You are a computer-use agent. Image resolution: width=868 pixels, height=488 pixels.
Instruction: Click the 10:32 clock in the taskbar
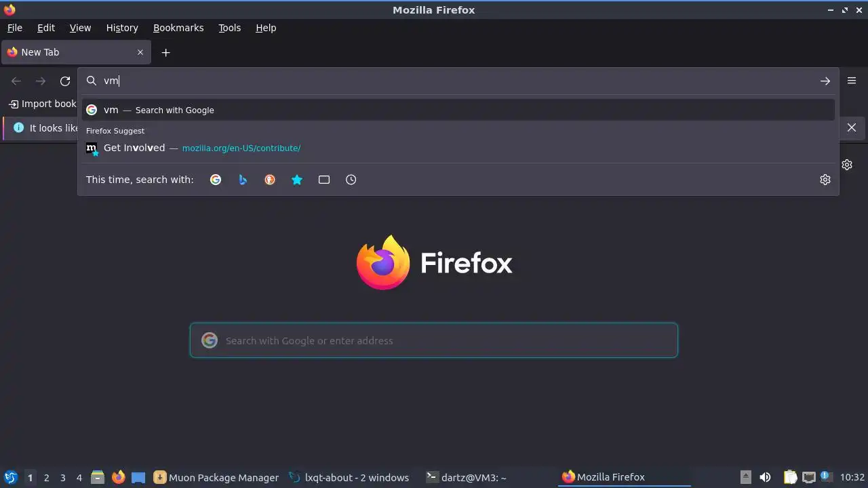pyautogui.click(x=852, y=477)
